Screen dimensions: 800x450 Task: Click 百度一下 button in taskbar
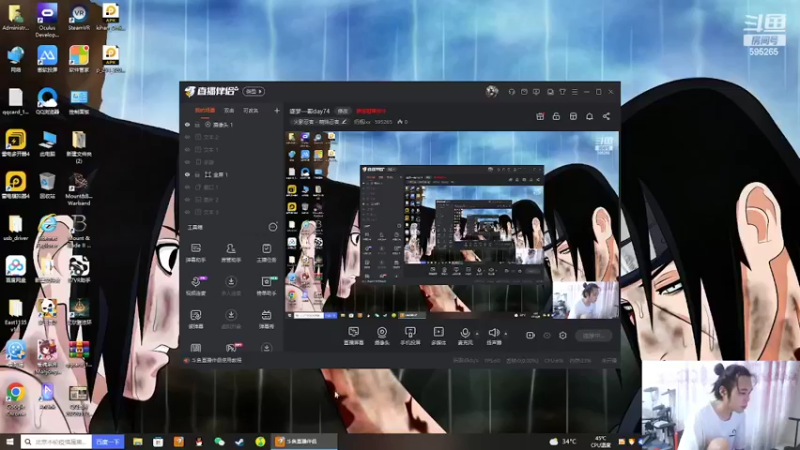108,441
